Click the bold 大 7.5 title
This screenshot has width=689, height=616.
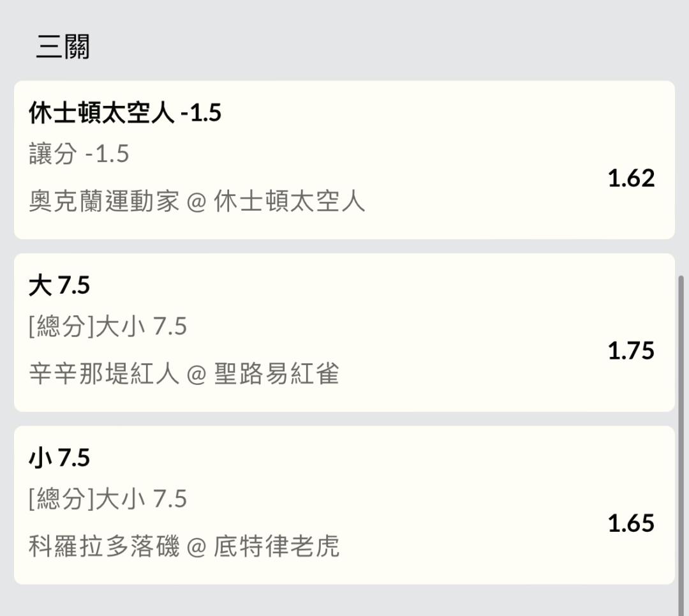point(59,285)
